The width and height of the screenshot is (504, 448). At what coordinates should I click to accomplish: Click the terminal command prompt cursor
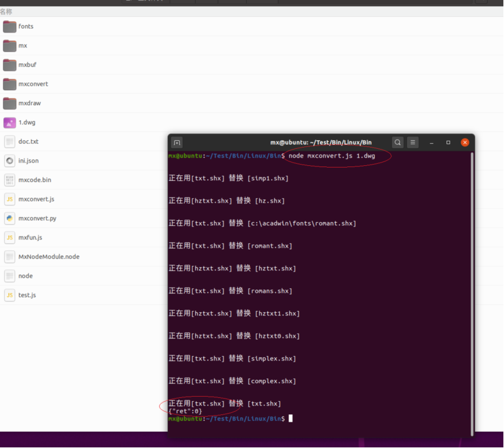coord(291,418)
